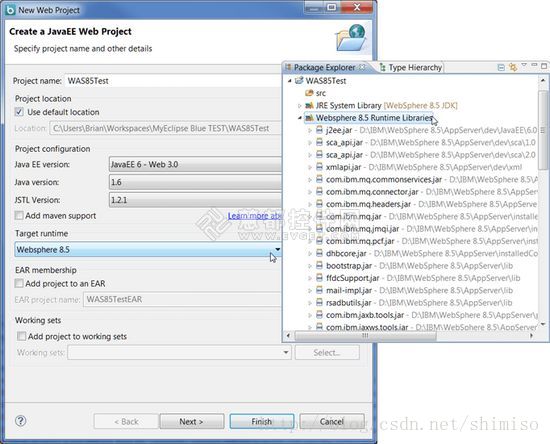Click the com.ibm.mq.headers.jar icon
This screenshot has width=550, height=444.
319,204
